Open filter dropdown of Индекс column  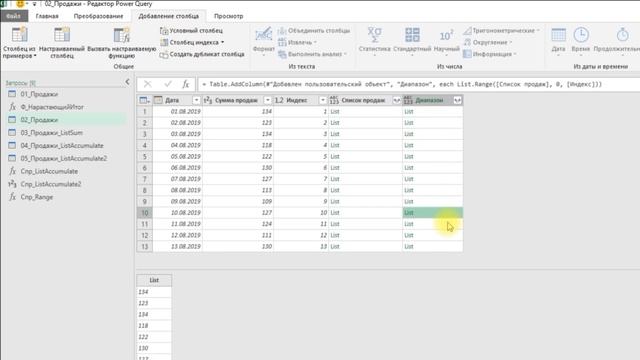(322, 100)
